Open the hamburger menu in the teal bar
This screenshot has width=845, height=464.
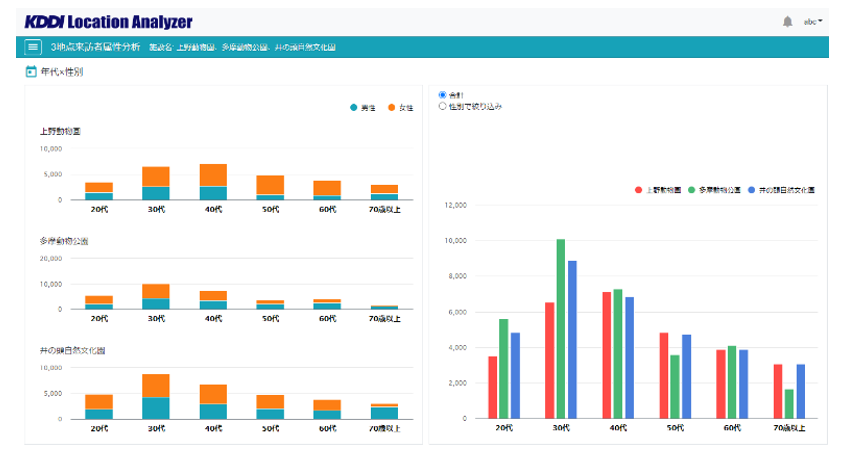33,47
